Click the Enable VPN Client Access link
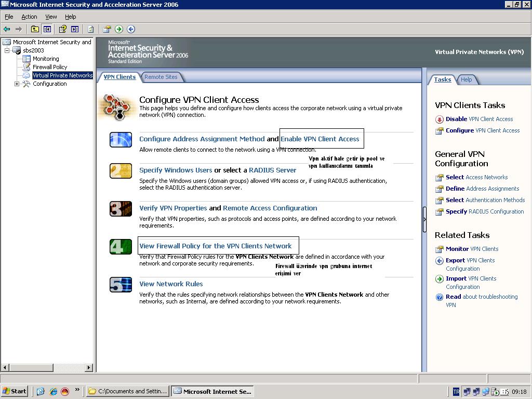 [320, 139]
